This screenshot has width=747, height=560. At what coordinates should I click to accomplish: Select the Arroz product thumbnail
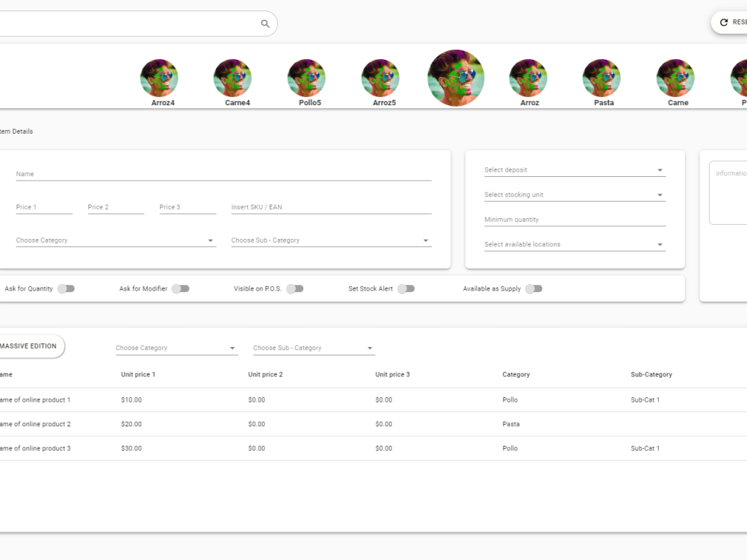point(528,78)
